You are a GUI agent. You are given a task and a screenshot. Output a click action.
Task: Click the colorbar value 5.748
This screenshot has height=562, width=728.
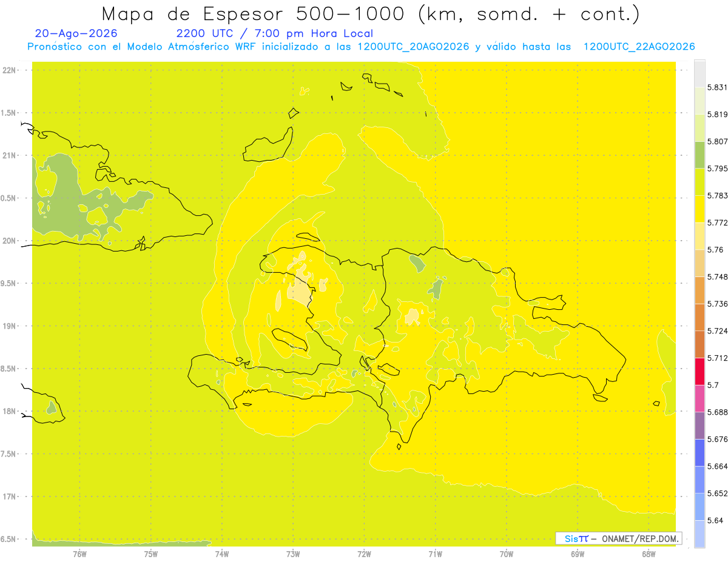(x=718, y=276)
